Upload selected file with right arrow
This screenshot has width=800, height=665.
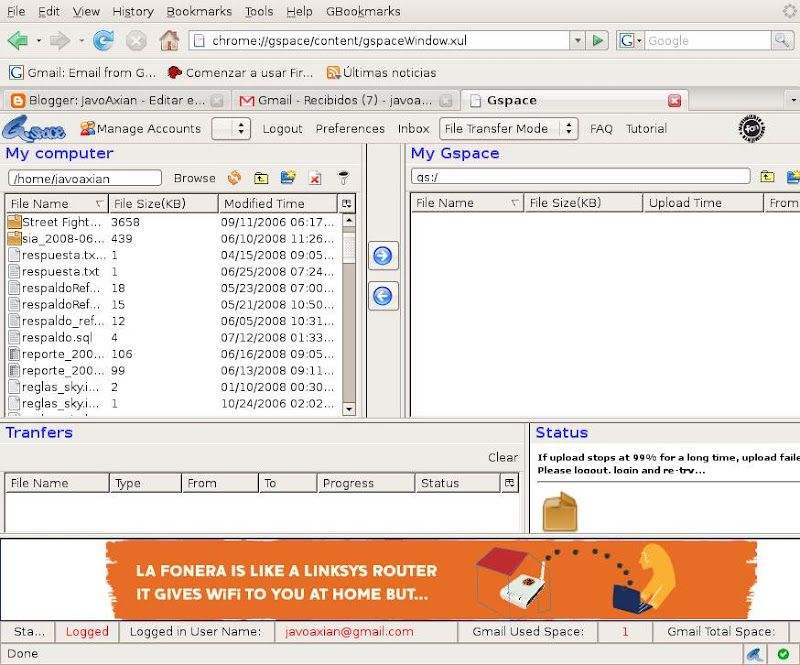point(383,256)
